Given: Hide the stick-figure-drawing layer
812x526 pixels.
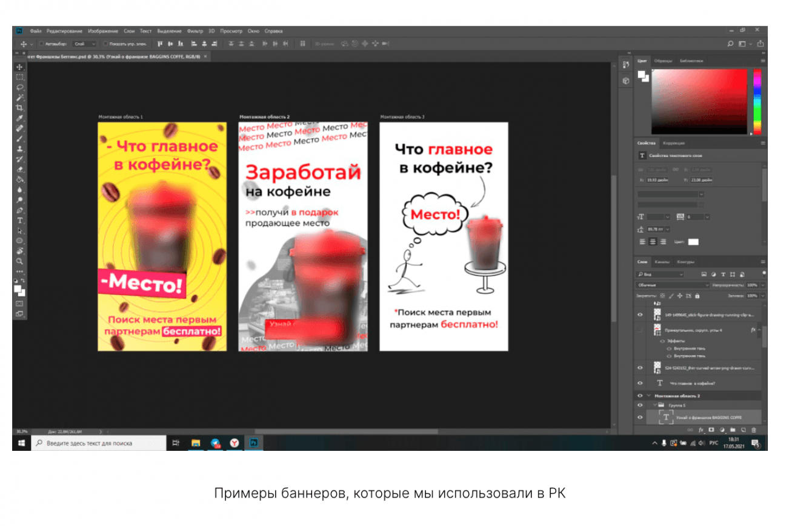Looking at the screenshot, I should (640, 315).
